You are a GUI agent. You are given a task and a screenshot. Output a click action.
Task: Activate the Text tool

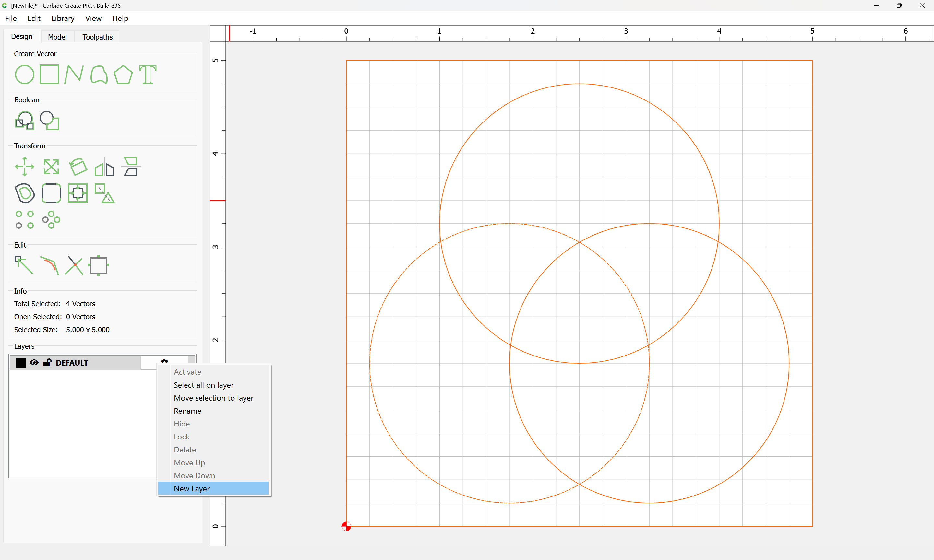point(148,74)
